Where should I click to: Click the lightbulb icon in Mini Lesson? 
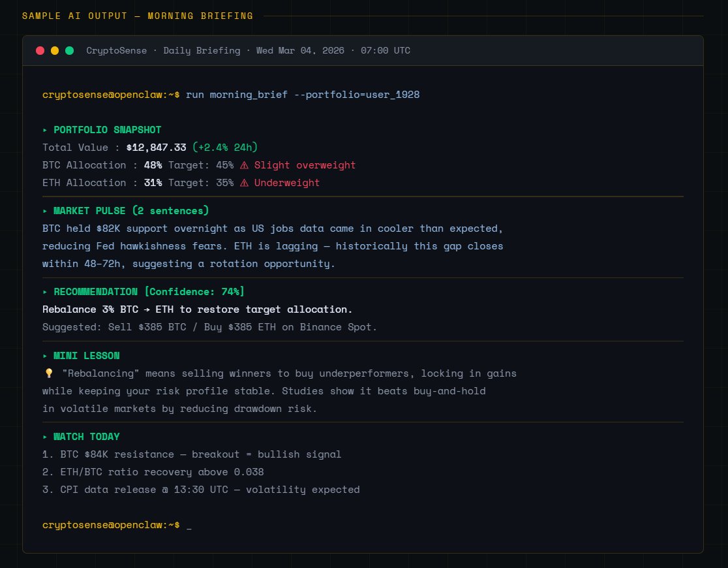pyautogui.click(x=48, y=373)
